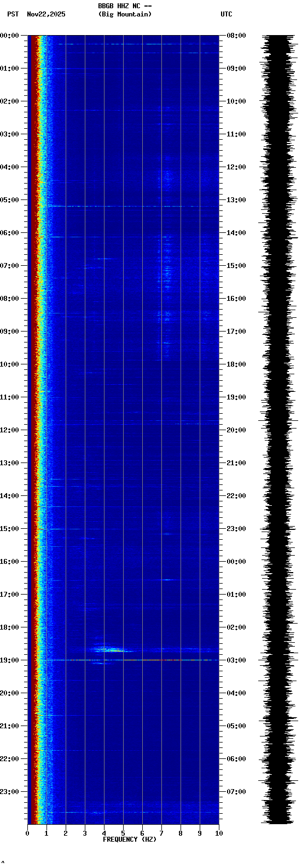This screenshot has width=302, height=868.
Task: Click the 03:00 UTC time label
Action: coord(236,660)
